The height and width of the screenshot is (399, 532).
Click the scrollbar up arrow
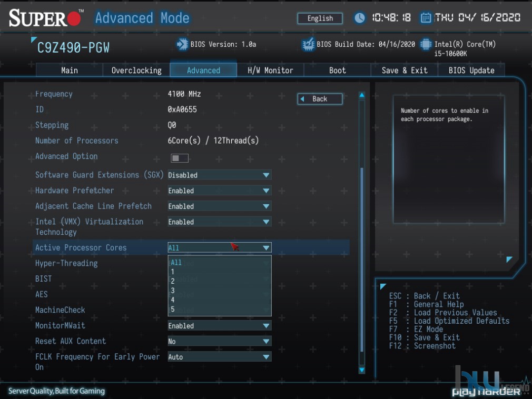pos(362,95)
